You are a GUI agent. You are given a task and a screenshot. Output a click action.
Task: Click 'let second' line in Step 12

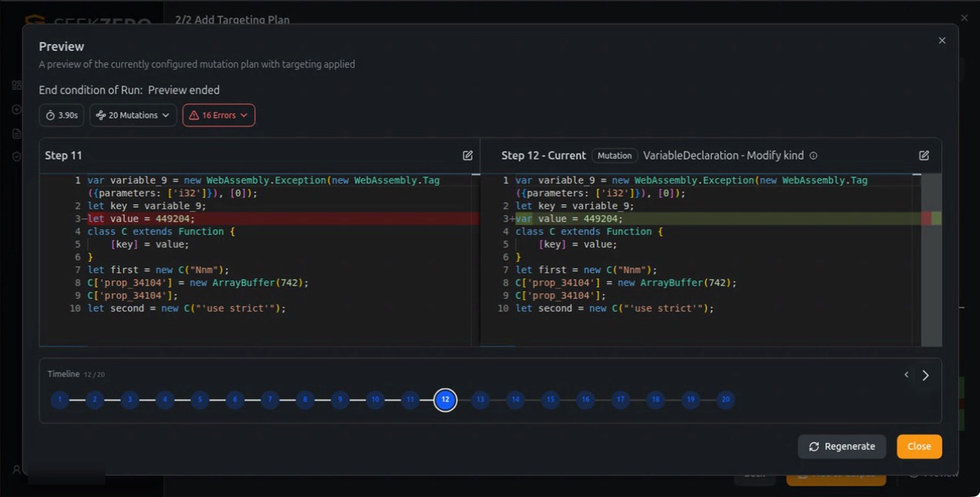tap(615, 308)
